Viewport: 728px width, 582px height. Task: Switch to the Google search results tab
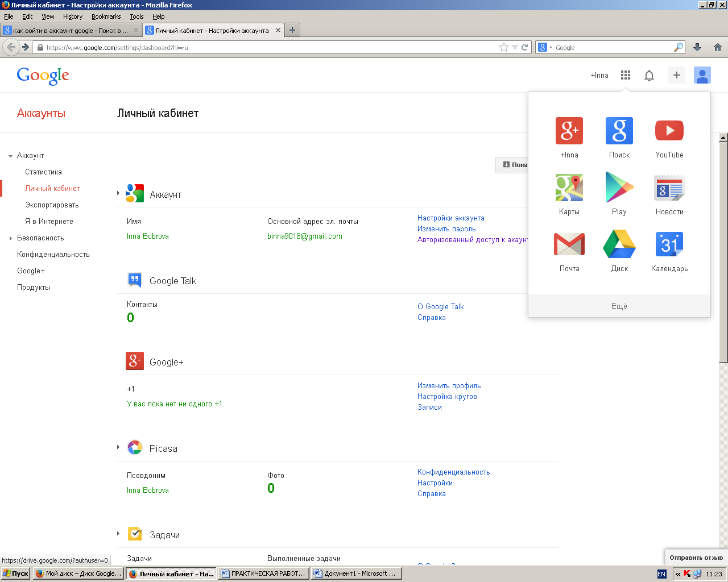[x=71, y=30]
